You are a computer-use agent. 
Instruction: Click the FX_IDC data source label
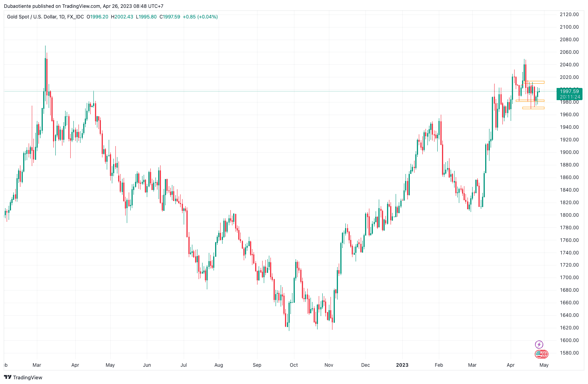tap(75, 17)
